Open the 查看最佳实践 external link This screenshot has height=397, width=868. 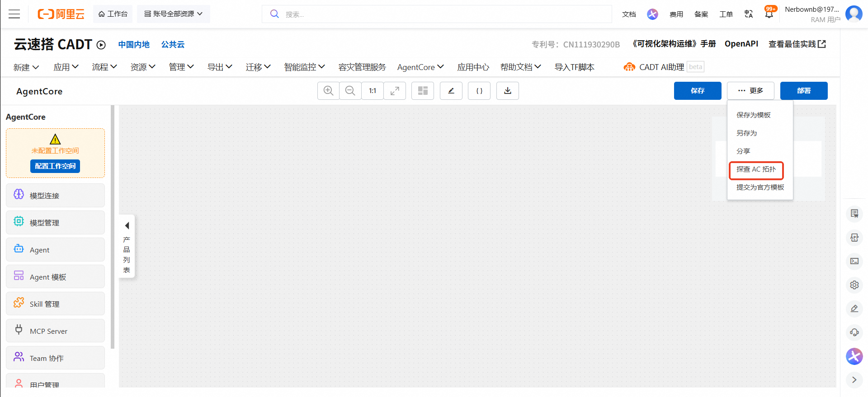tap(797, 44)
